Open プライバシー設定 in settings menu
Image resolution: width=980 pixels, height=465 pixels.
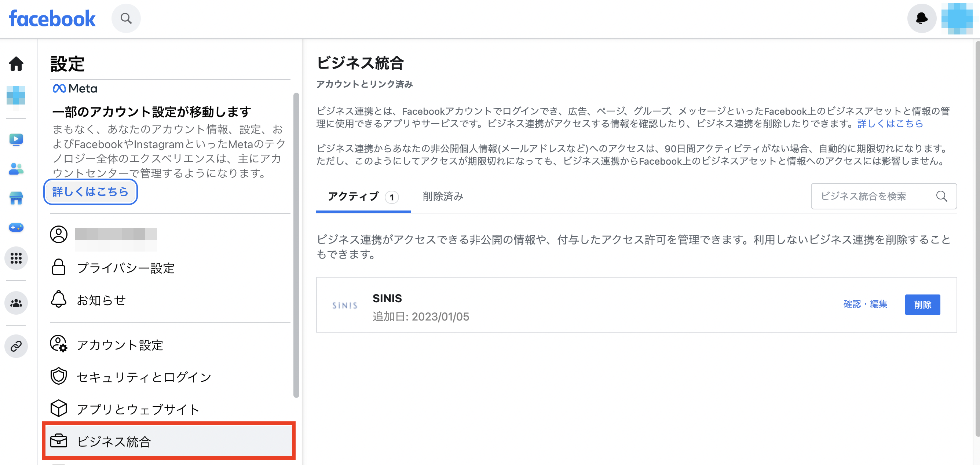tap(125, 268)
